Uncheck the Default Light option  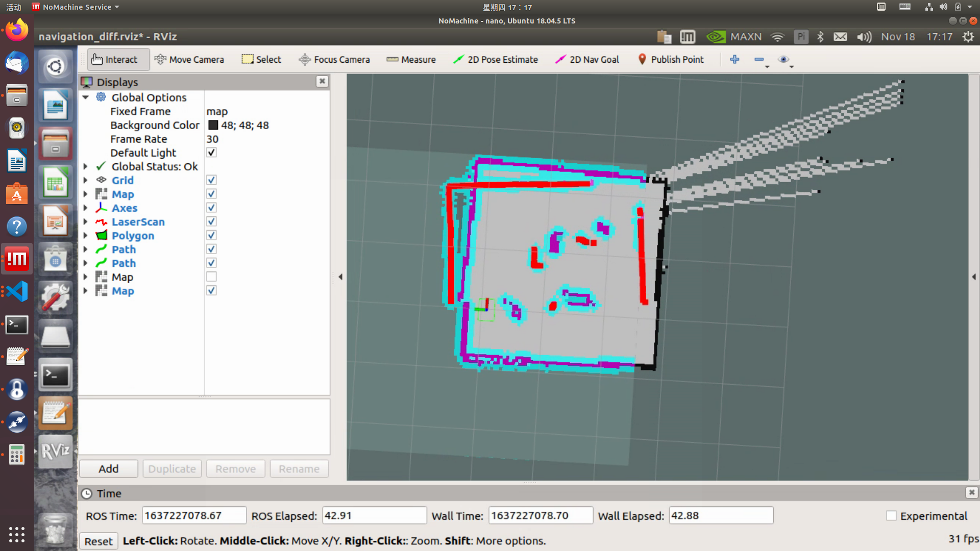211,153
